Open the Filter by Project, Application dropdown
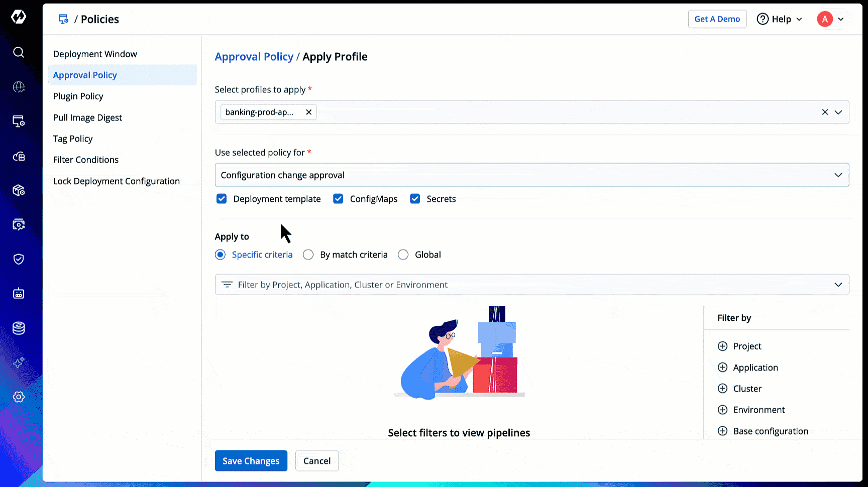Viewport: 868px width, 487px height. [x=531, y=285]
